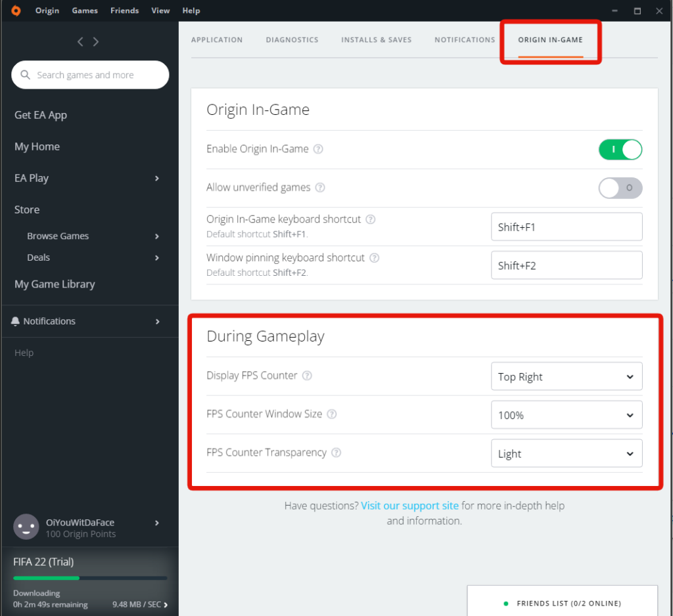Minimize the Origin window
This screenshot has height=616, width=673.
(x=615, y=11)
